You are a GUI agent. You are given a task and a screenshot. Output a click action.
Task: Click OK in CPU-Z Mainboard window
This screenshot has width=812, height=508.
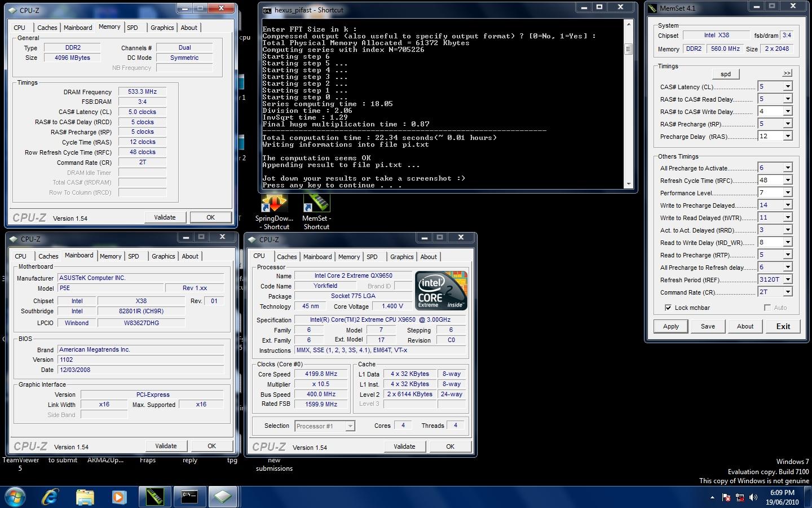tap(211, 446)
